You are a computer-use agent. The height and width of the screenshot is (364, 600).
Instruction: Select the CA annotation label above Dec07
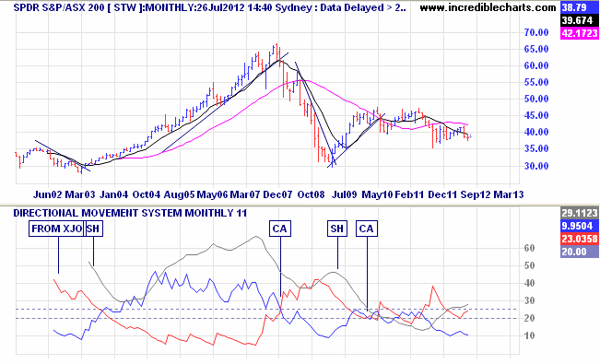click(279, 229)
